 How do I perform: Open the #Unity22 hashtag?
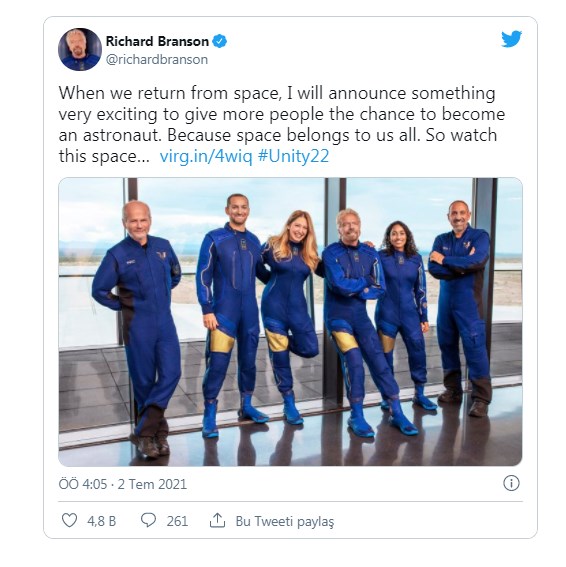[293, 156]
